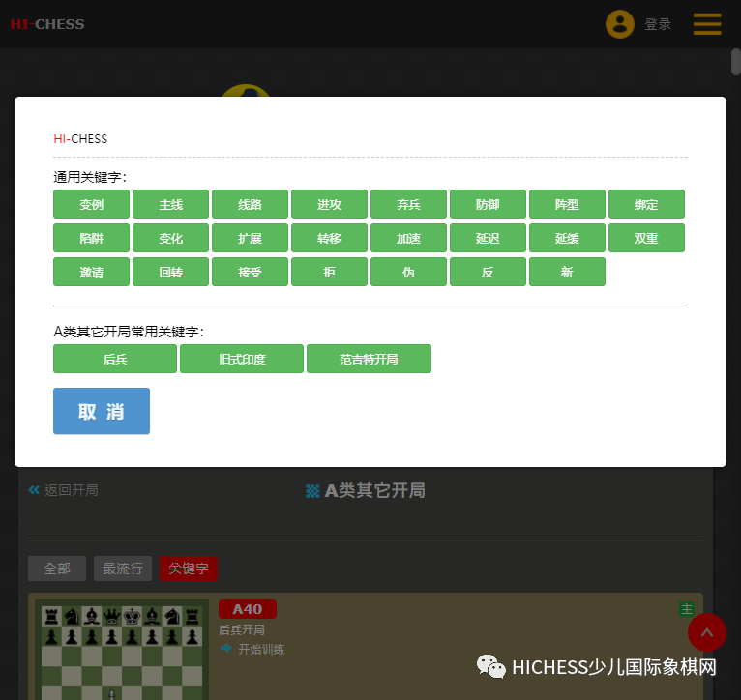Click the A40 opening code badge
741x700 pixels.
[x=248, y=609]
